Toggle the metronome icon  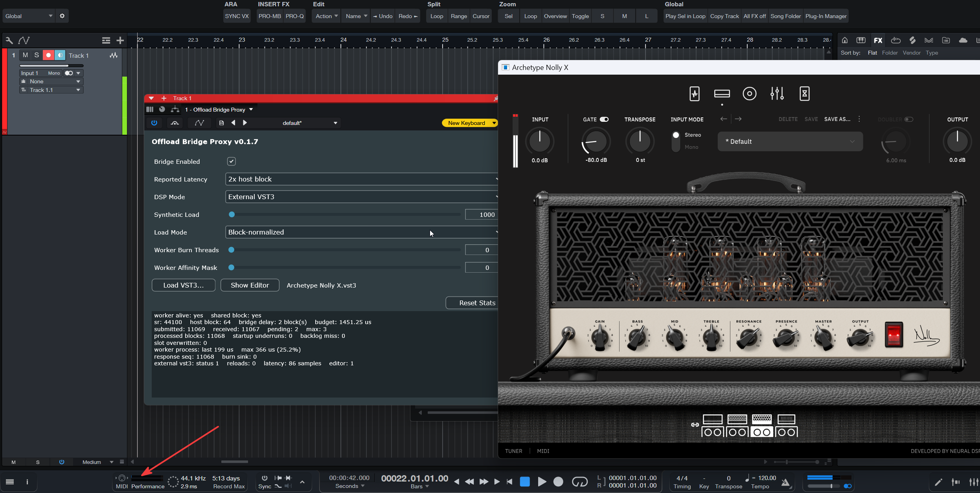click(x=786, y=482)
